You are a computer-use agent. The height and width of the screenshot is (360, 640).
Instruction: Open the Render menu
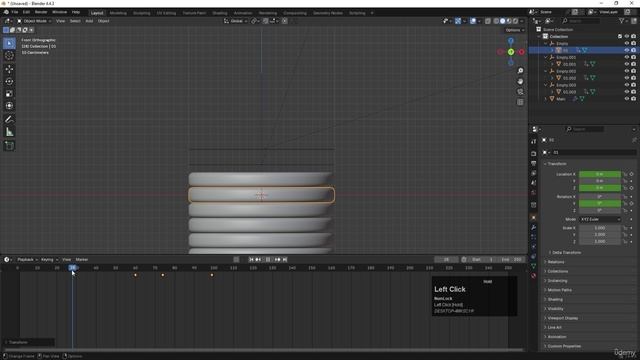(41, 12)
